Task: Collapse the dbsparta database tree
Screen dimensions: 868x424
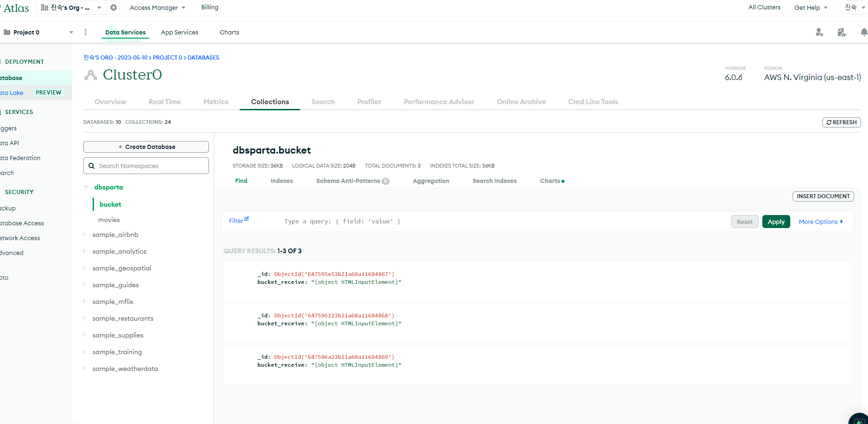Action: pyautogui.click(x=86, y=187)
